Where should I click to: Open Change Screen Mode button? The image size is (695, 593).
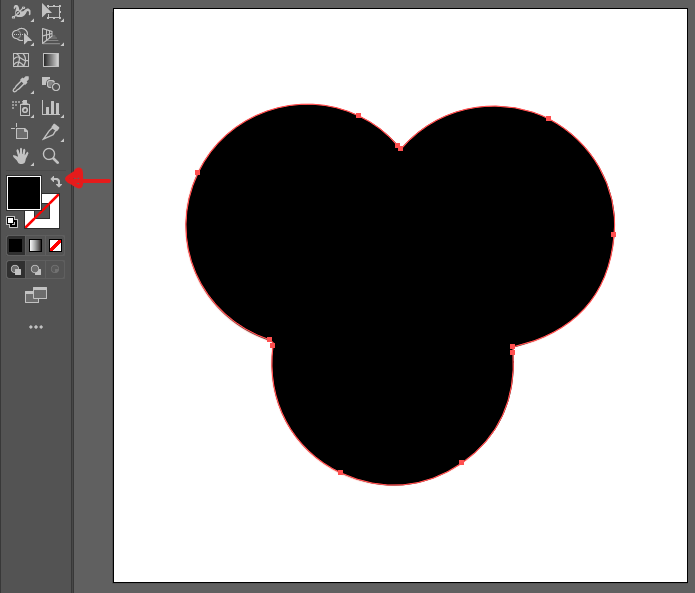coord(36,295)
